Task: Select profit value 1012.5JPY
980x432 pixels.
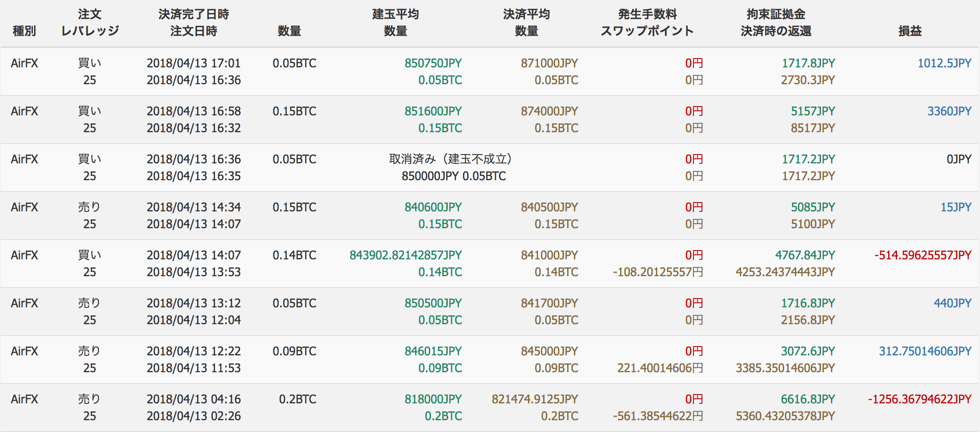Action: [x=945, y=63]
